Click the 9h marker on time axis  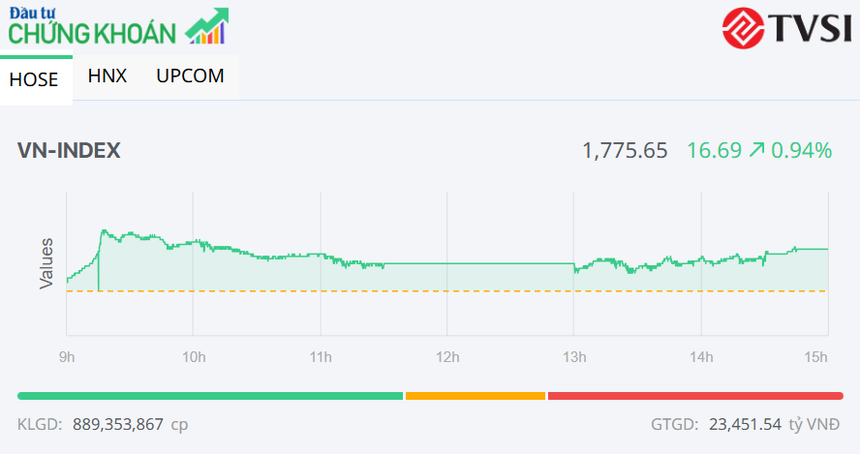tap(66, 358)
